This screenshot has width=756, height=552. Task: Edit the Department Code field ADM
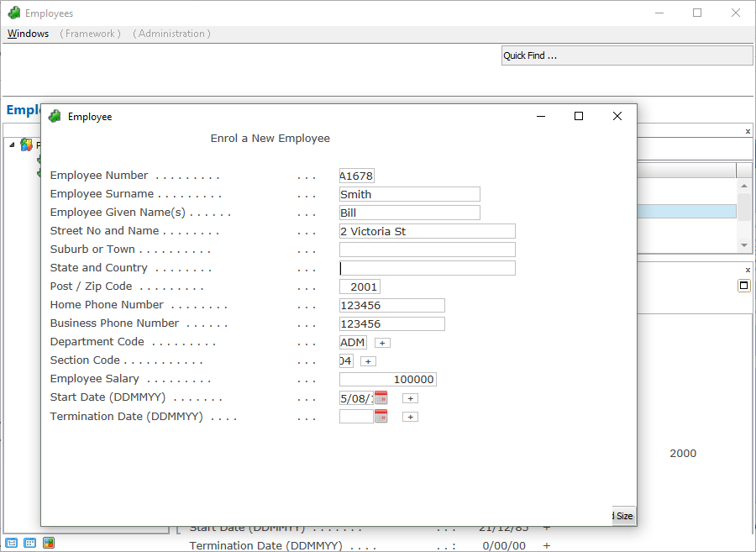coord(353,342)
